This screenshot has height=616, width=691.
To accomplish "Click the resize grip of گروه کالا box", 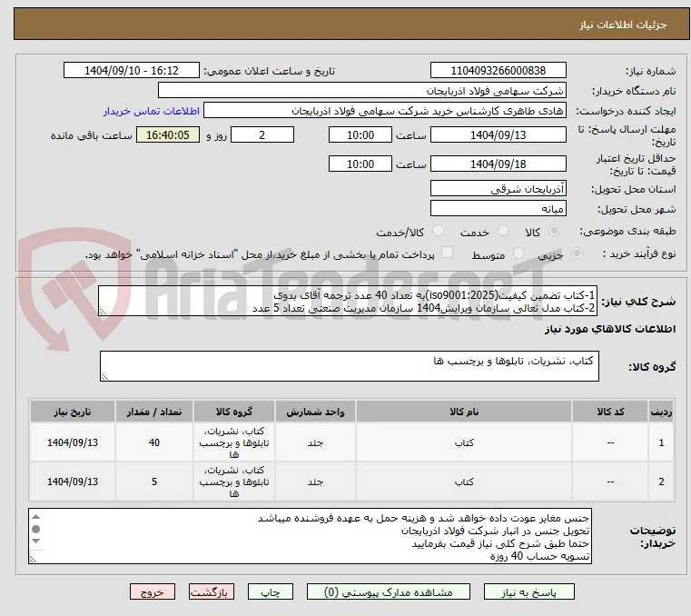I will (104, 376).
